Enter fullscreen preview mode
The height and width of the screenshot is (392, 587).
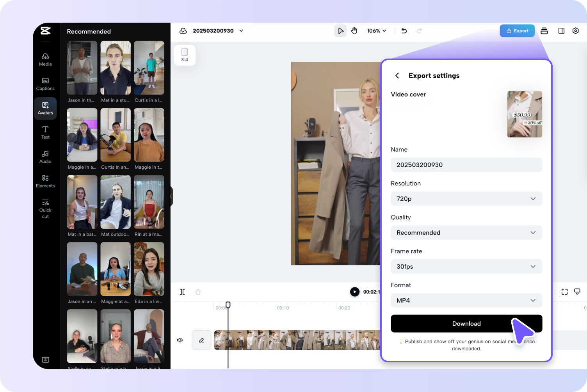564,291
